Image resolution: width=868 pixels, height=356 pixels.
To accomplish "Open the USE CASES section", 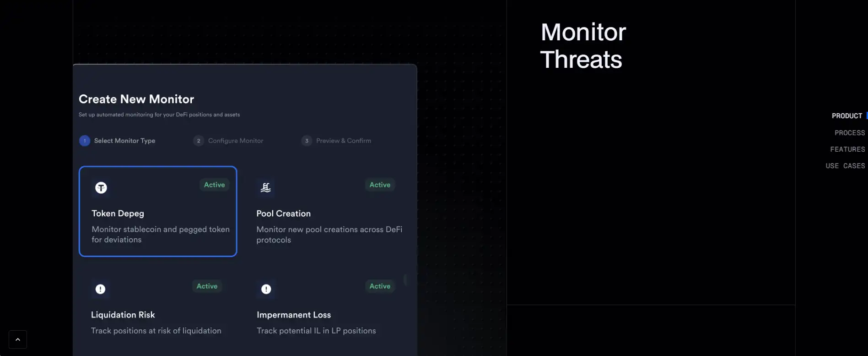I will [845, 166].
